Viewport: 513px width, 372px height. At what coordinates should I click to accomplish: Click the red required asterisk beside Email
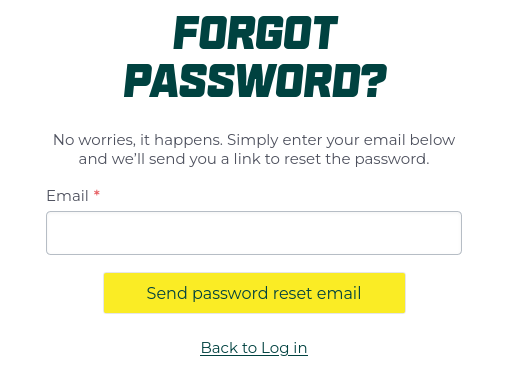tap(97, 194)
